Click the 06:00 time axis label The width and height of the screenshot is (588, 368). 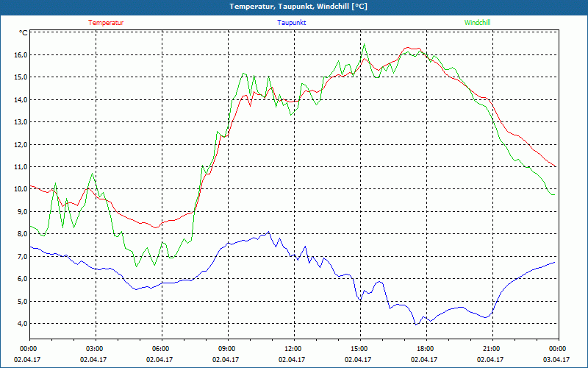(161, 349)
